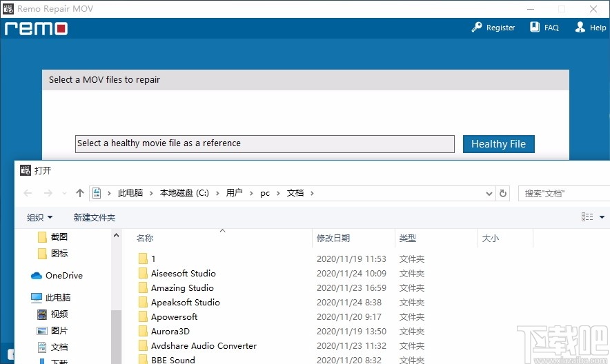Click 文档 breadcrumb in path

(295, 193)
